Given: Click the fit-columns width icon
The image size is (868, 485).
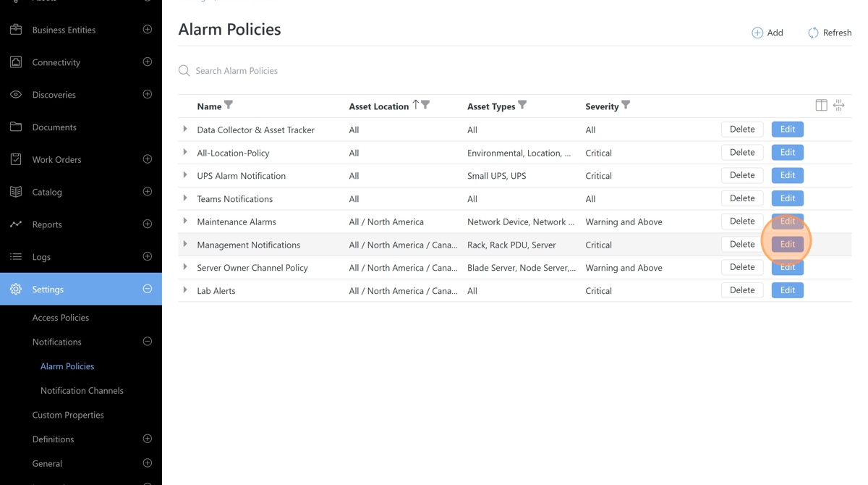Looking at the screenshot, I should [838, 106].
